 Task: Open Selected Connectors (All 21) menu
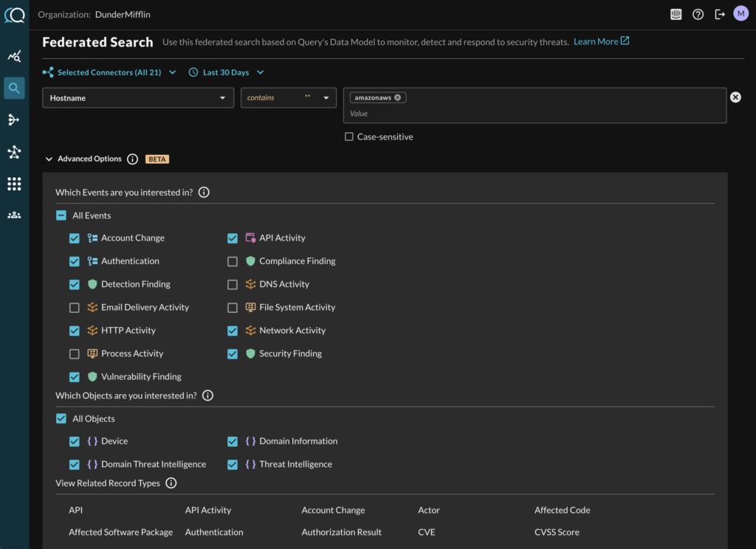110,72
